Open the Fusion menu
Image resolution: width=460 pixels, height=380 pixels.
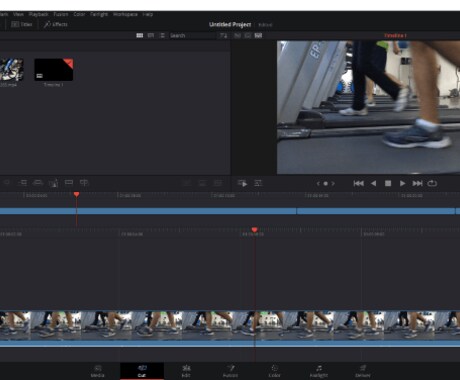(x=61, y=14)
